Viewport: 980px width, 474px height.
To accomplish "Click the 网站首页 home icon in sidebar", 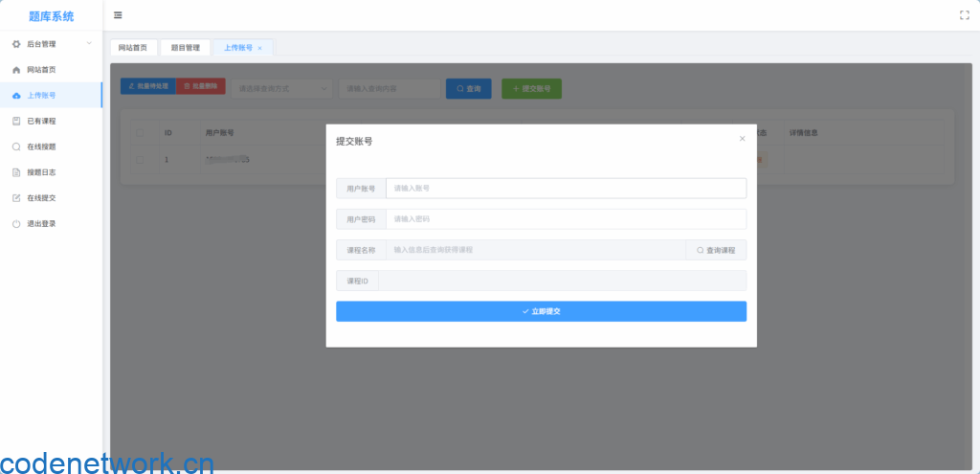I will pyautogui.click(x=16, y=70).
